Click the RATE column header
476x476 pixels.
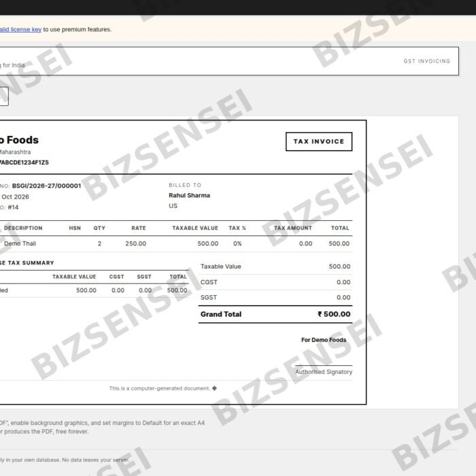(139, 228)
